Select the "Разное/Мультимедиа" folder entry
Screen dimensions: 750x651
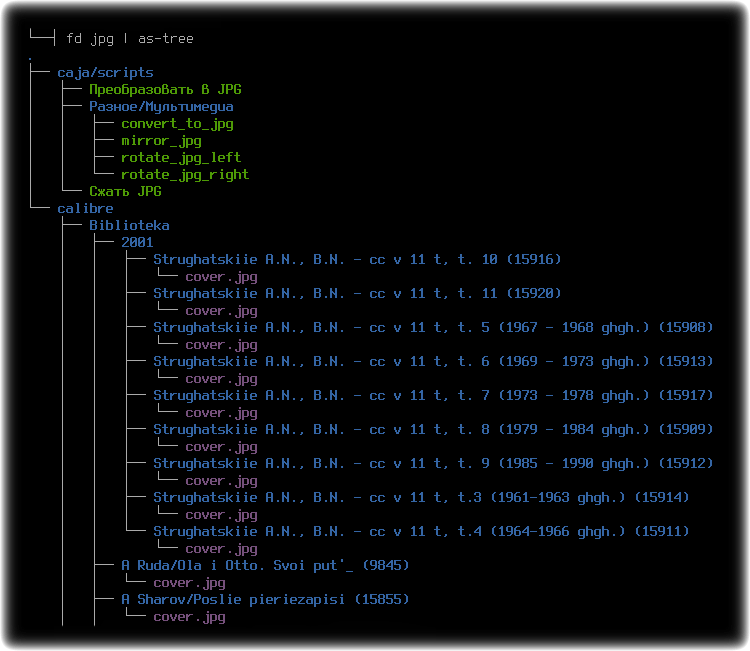161,107
